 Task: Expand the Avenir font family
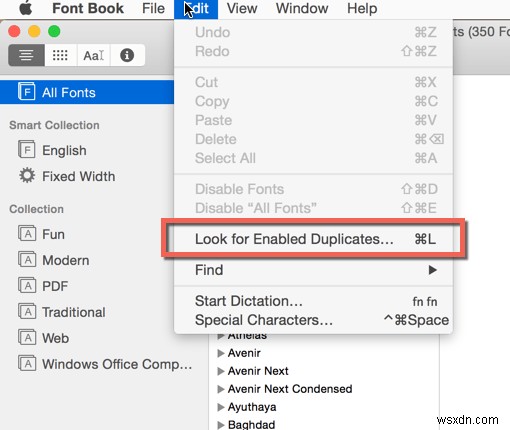[220, 353]
